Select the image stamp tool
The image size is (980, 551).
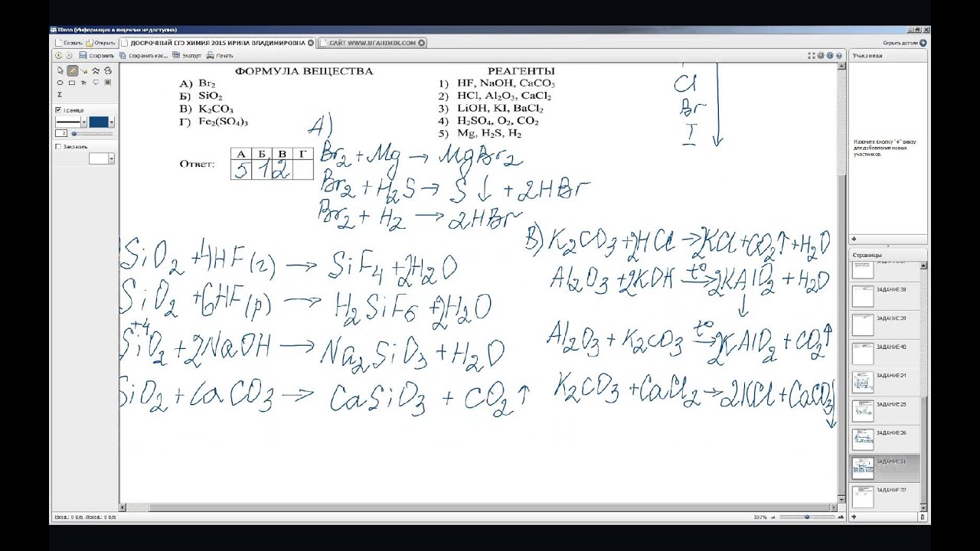pyautogui.click(x=108, y=82)
